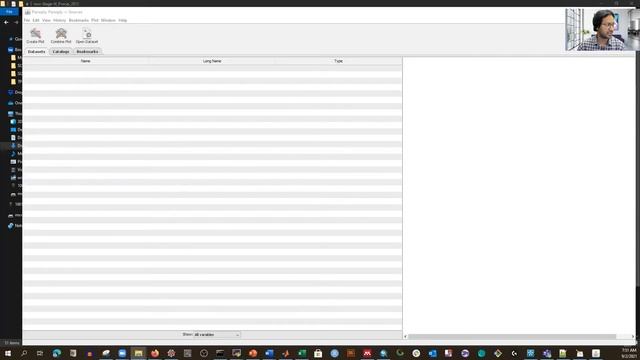Viewport: 640px width, 360px height.
Task: Open the Bookmarks menu in the menu bar
Action: click(79, 20)
